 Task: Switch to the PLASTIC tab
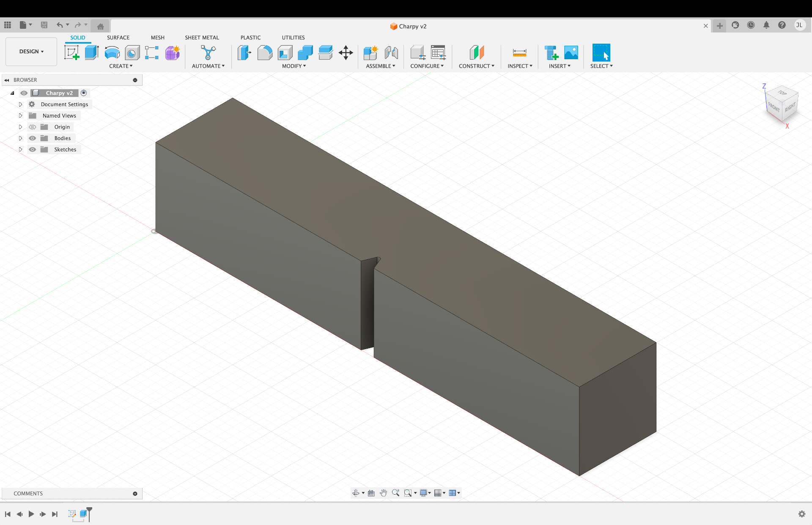click(x=250, y=38)
